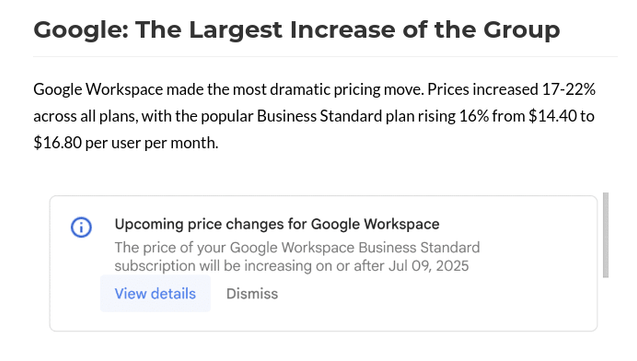This screenshot has height=361, width=637.
Task: Click 'per user per month' text
Action: [152, 143]
